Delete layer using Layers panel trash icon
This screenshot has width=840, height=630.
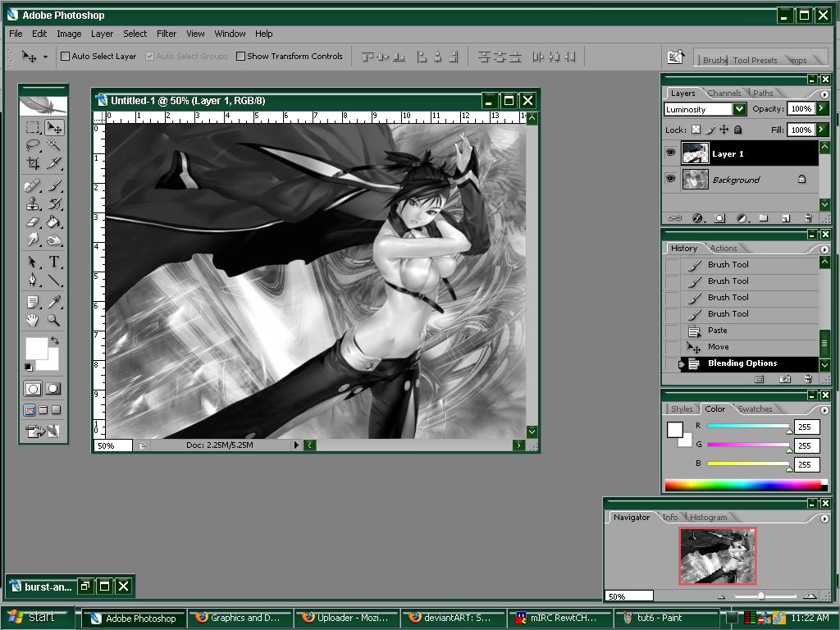point(808,218)
